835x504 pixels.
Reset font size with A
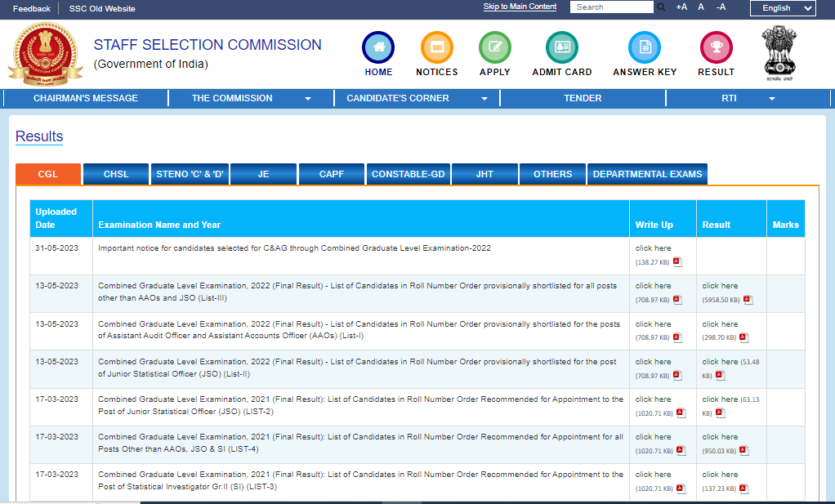tap(701, 7)
